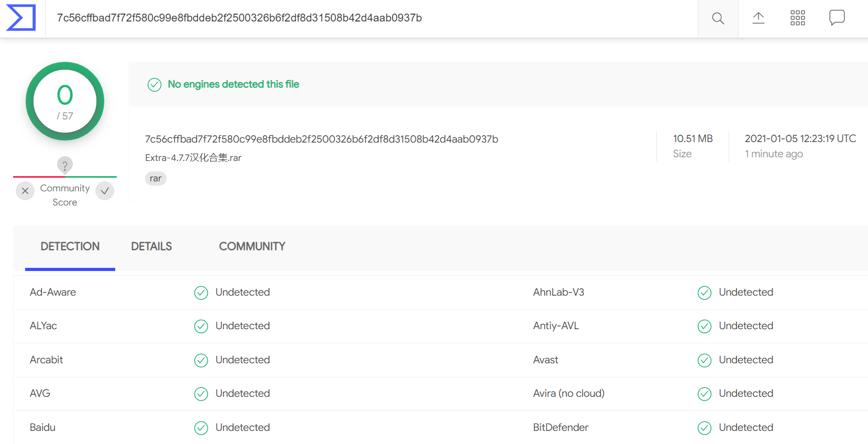Click 'No engines detected this file' message

point(234,84)
